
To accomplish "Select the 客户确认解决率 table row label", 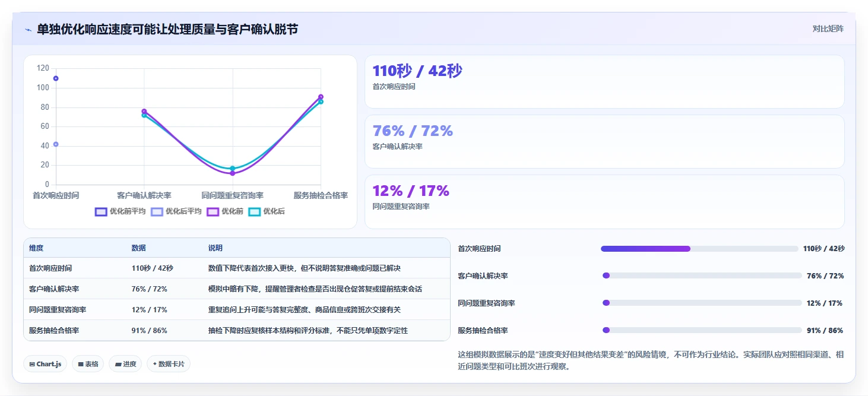I will (54, 289).
